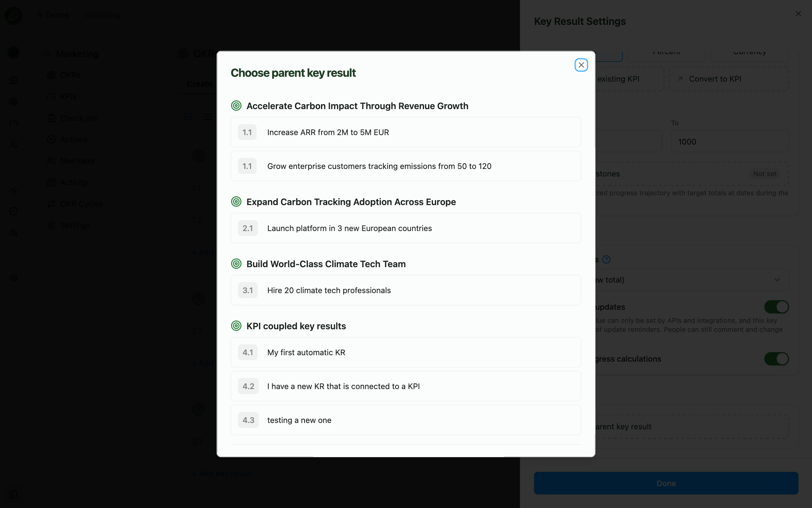812x508 pixels.
Task: Click the existing KPI button
Action: click(630, 79)
